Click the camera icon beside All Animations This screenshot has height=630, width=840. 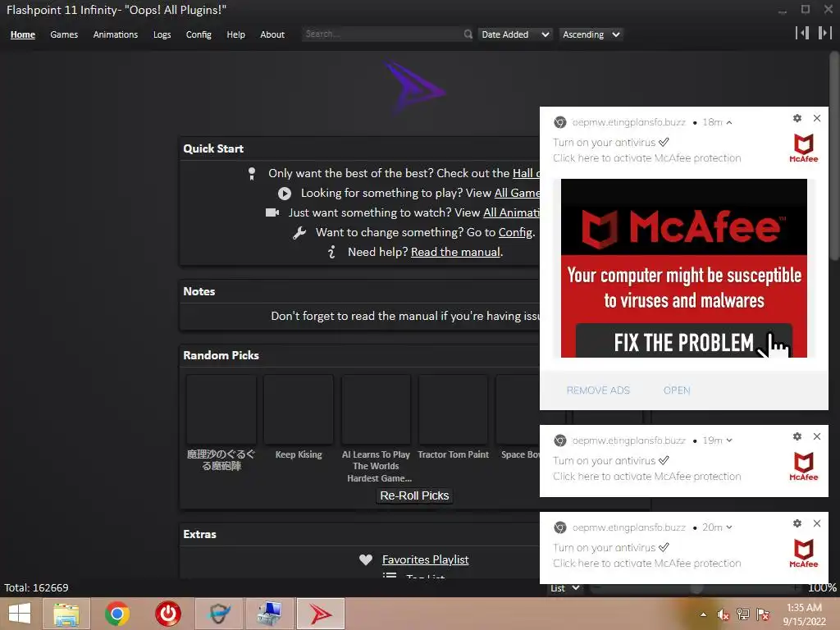click(x=272, y=212)
